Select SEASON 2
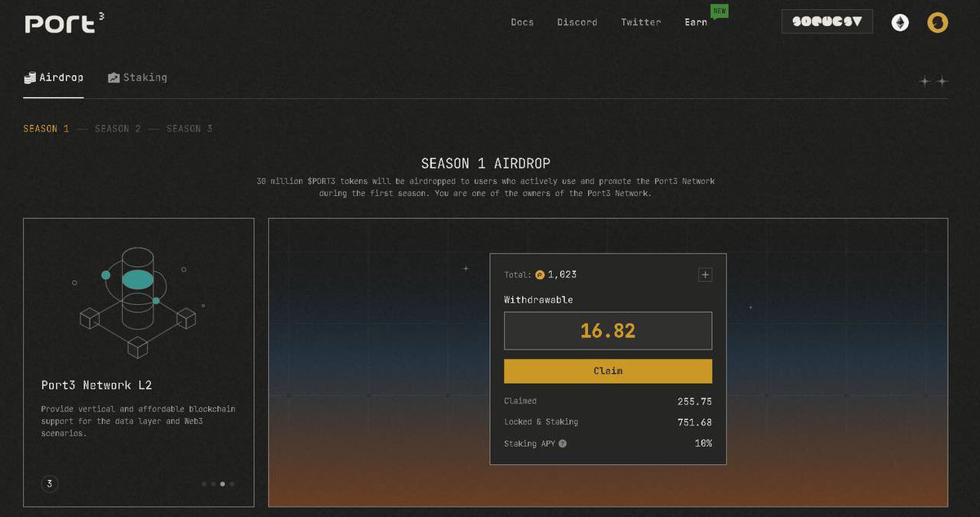The height and width of the screenshot is (517, 980). pos(118,129)
